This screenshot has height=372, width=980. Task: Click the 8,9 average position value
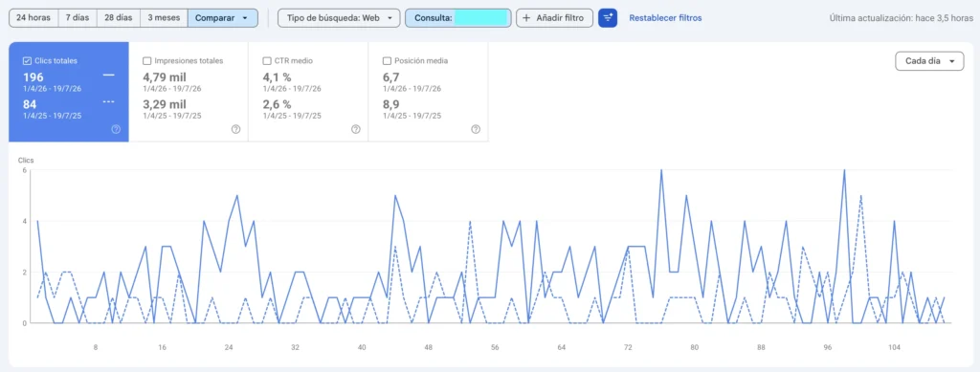coord(390,104)
